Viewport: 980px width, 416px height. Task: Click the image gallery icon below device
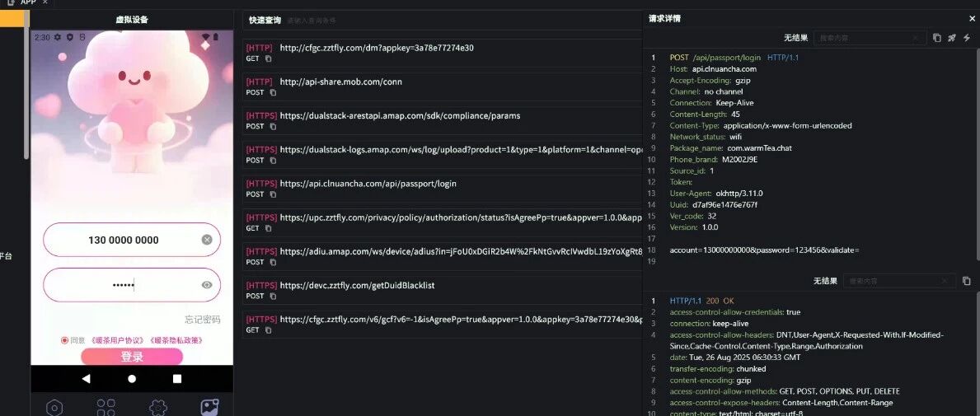(x=209, y=408)
